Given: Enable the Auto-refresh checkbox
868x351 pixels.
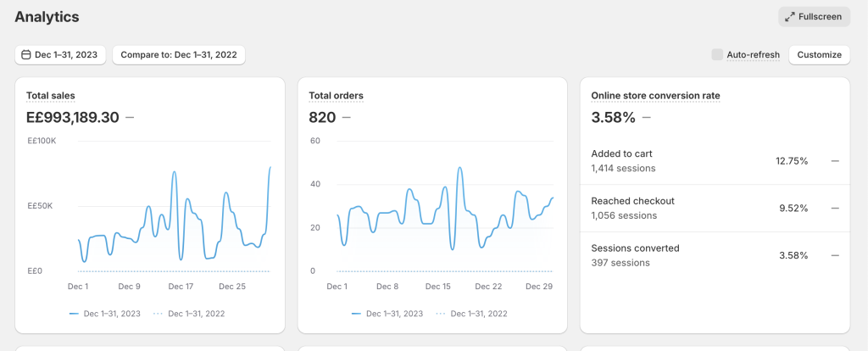Looking at the screenshot, I should (x=718, y=55).
